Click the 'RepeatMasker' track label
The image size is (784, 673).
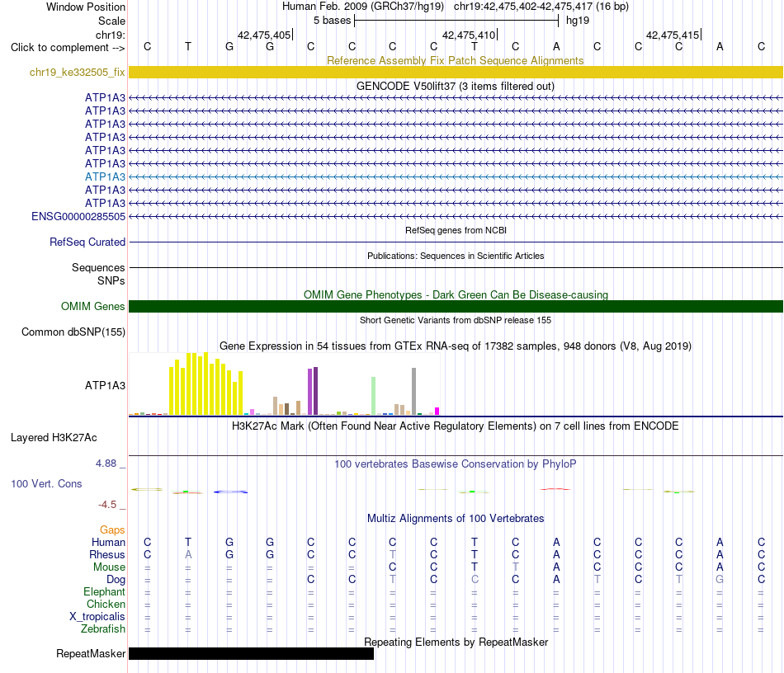(91, 653)
